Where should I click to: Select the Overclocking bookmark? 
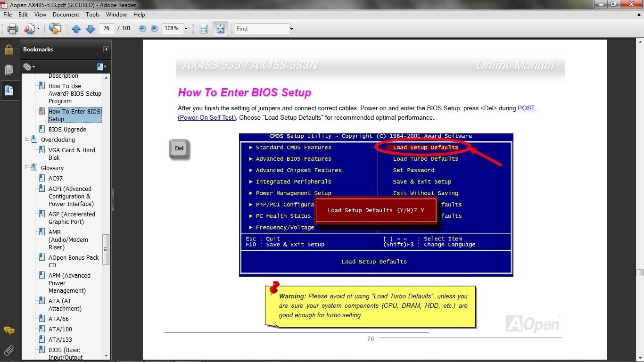point(58,140)
